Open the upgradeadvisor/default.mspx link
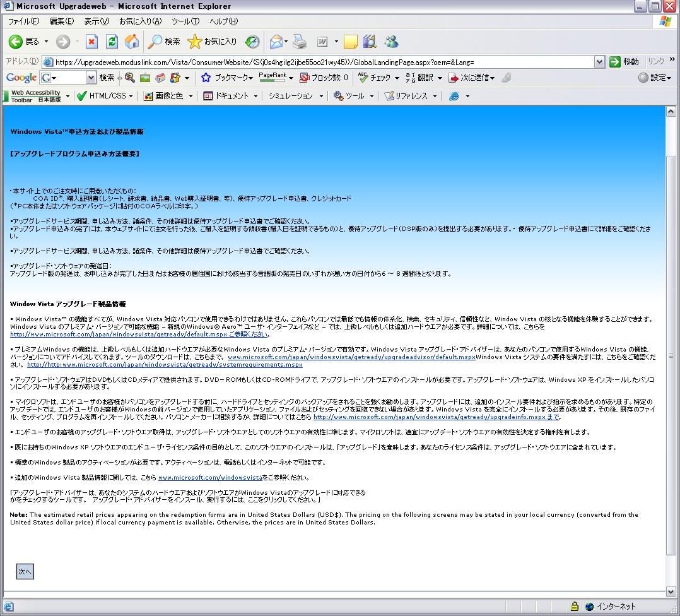Viewport: 680px width, 616px height. click(x=352, y=357)
